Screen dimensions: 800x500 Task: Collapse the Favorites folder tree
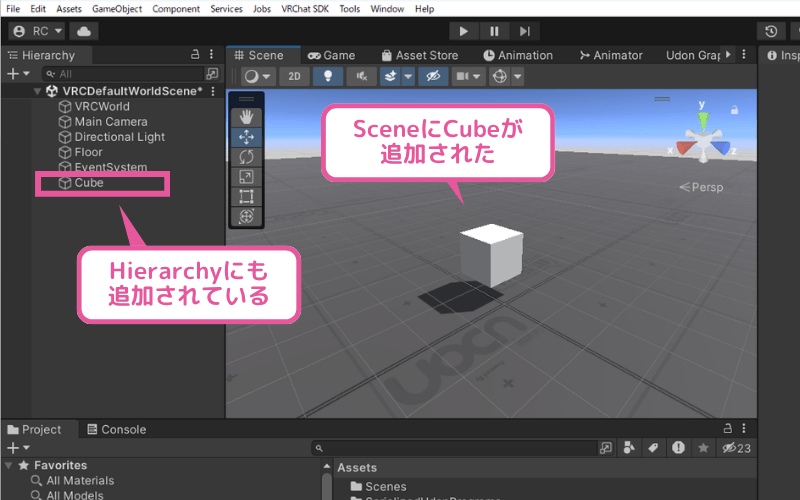[8, 465]
